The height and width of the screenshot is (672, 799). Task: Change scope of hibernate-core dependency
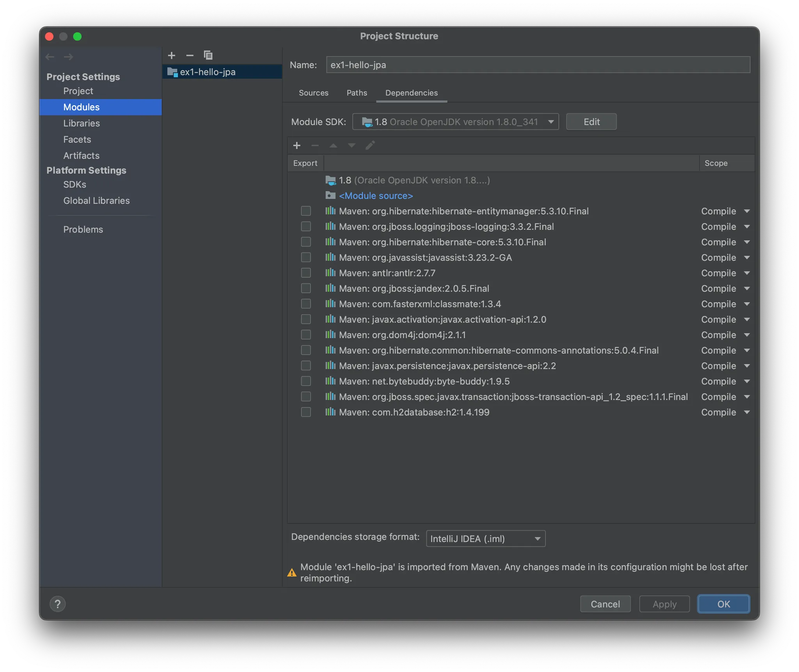coord(725,242)
